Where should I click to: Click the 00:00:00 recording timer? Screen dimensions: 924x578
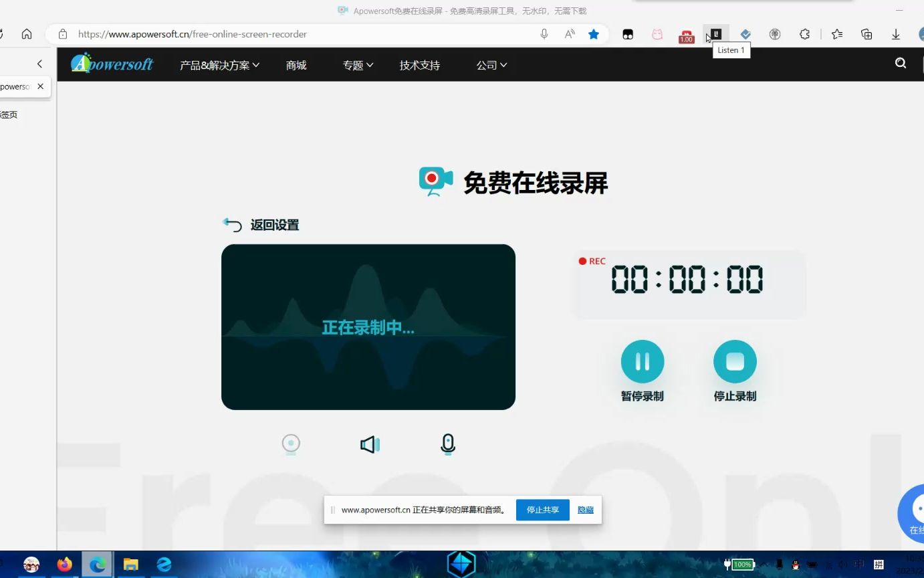(687, 280)
